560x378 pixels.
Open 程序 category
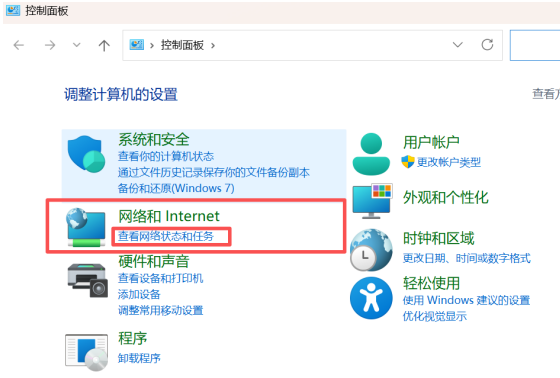click(x=132, y=338)
